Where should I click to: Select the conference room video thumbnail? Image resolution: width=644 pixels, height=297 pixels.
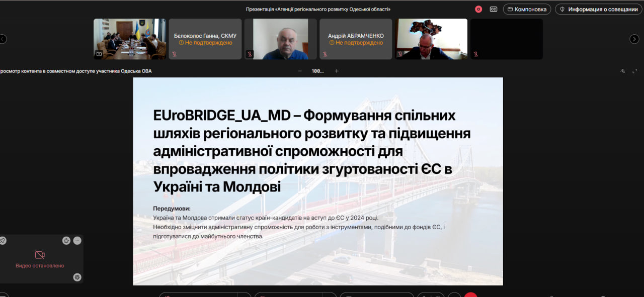[130, 39]
